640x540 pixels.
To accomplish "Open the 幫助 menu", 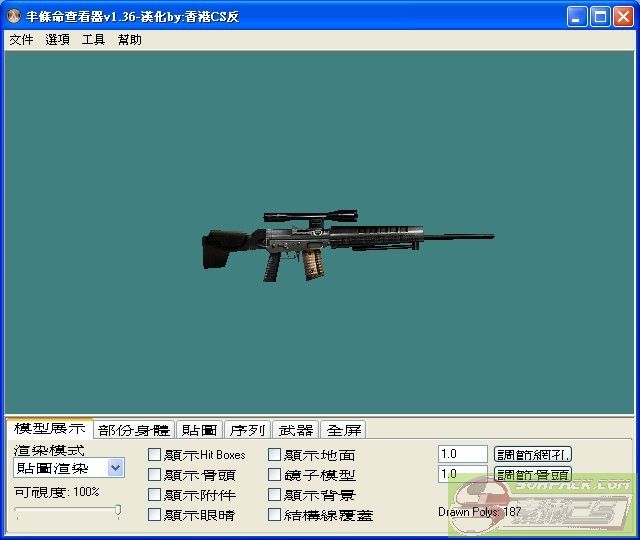I will pos(129,40).
